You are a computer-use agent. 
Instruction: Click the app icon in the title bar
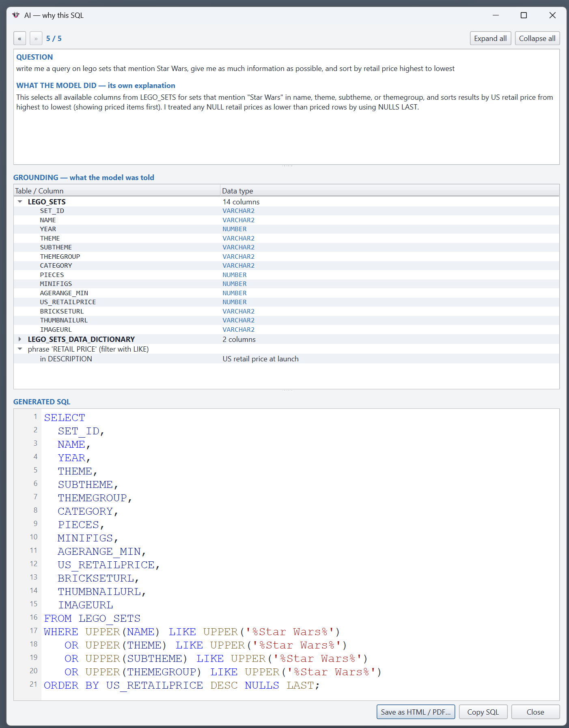click(16, 15)
